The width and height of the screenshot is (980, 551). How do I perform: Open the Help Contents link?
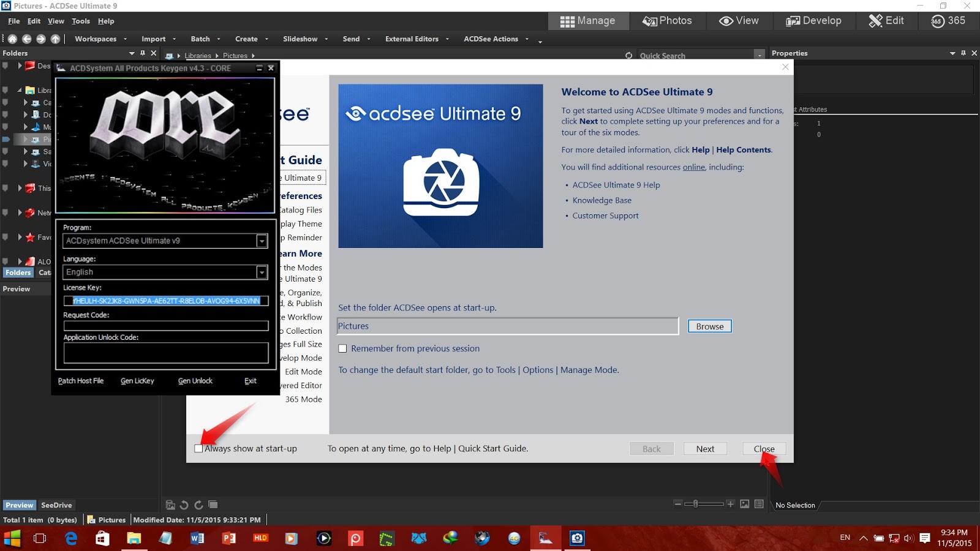point(744,149)
